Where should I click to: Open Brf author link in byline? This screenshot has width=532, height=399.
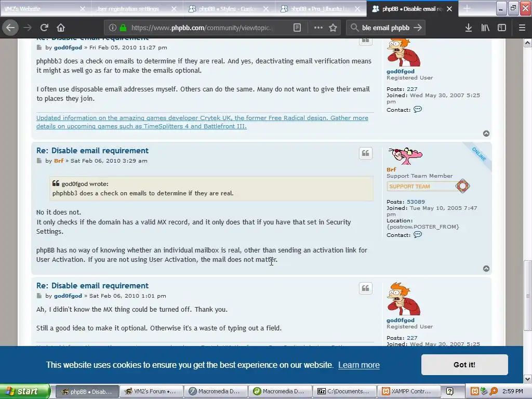click(x=59, y=161)
